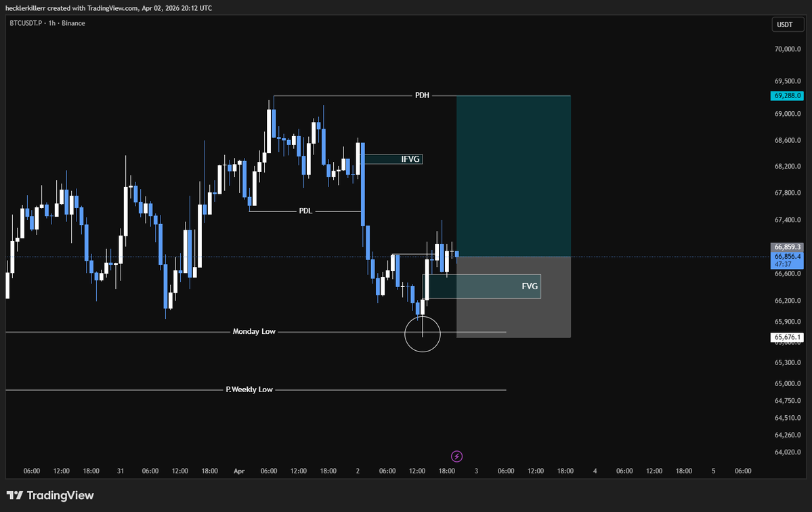Select the grey stop-loss zone
812x512 pixels.
point(513,297)
